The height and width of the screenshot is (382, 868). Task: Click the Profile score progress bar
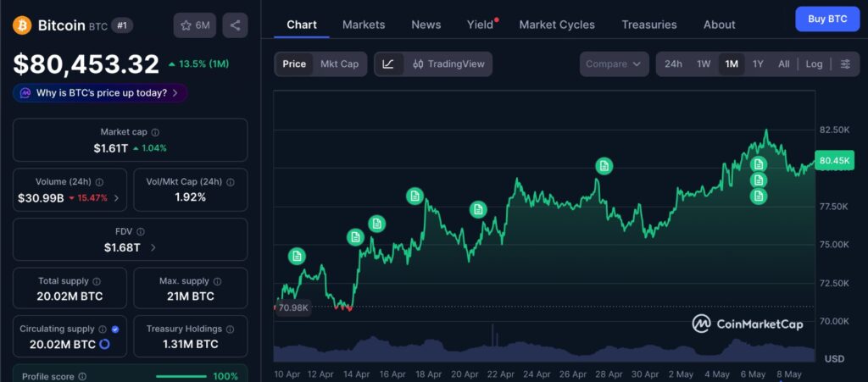point(181,376)
